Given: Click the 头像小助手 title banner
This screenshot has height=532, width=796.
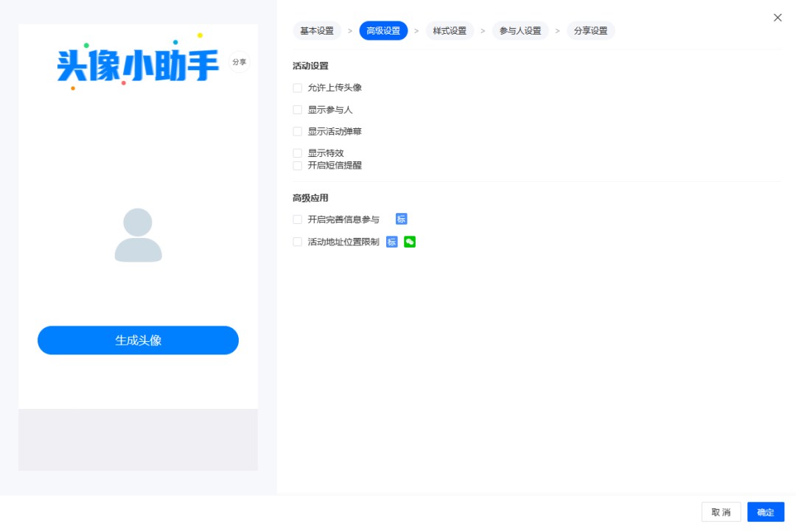Looking at the screenshot, I should pos(138,65).
